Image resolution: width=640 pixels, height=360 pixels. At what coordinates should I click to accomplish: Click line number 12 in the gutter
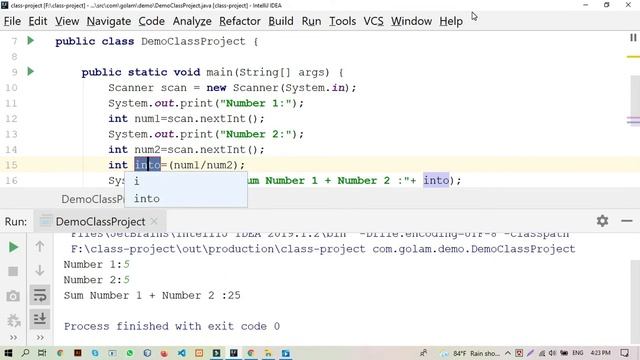[11, 119]
